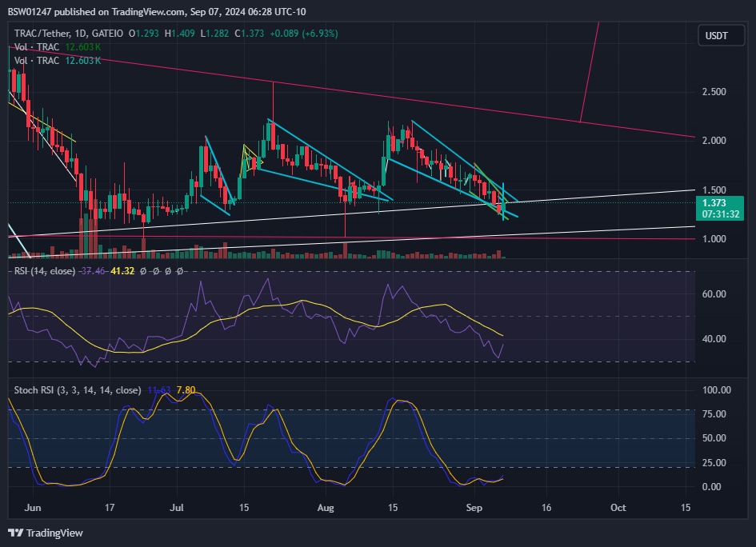Image resolution: width=756 pixels, height=547 pixels.
Task: Click the 1.500 price axis label
Action: 714,190
